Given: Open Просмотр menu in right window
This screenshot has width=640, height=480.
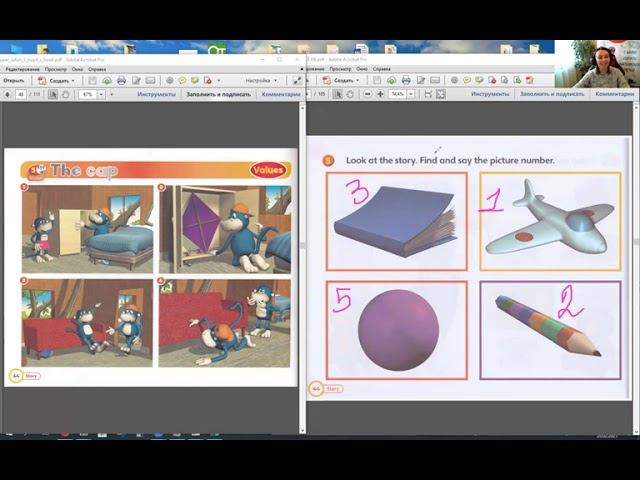Looking at the screenshot, I should [x=340, y=69].
